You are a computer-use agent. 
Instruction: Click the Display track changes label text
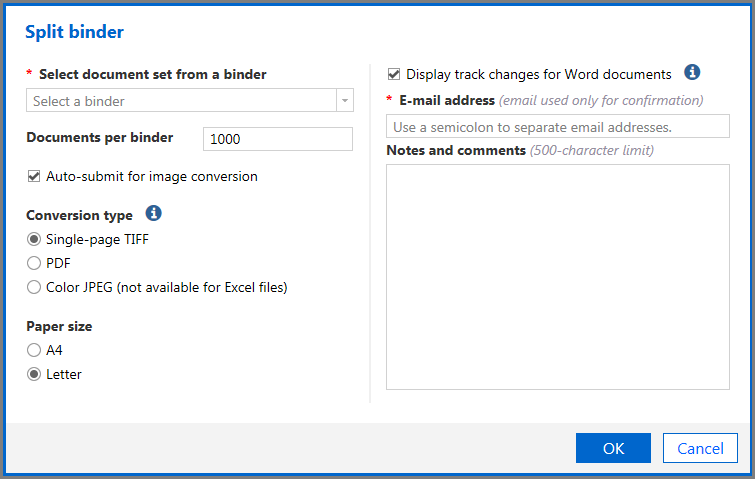click(539, 75)
